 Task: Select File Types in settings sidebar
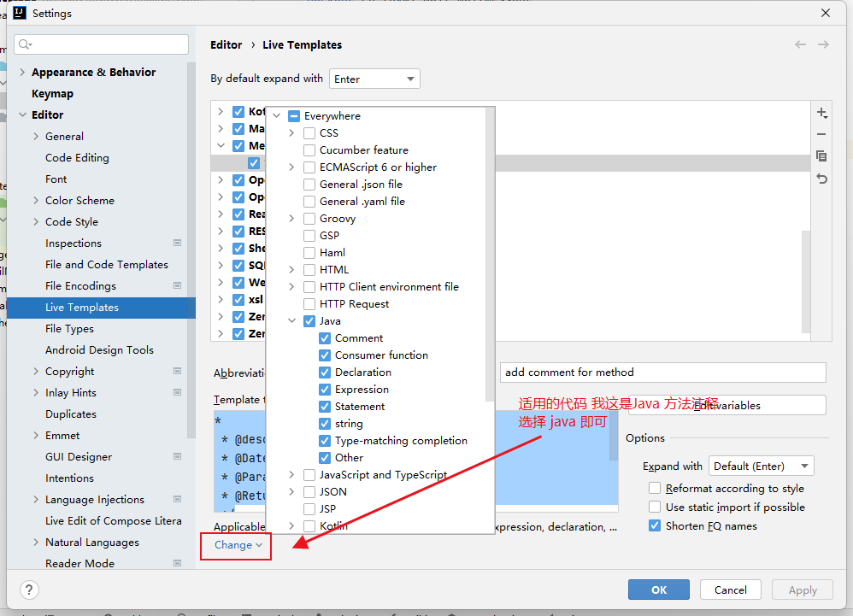(x=69, y=329)
